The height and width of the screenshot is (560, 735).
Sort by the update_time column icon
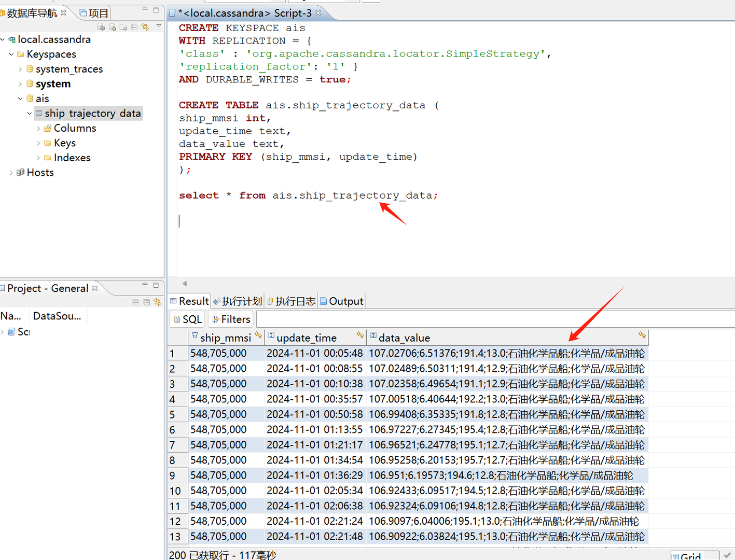coord(360,335)
